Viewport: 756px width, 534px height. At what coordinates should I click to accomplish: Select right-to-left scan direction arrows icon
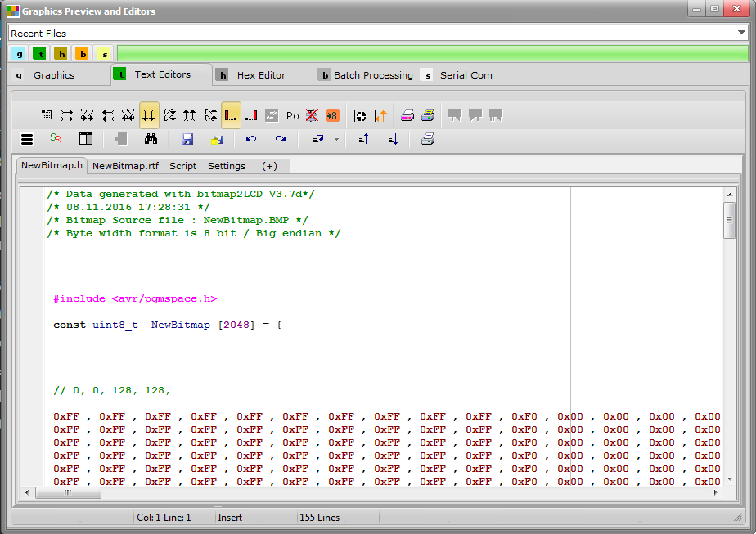pos(108,115)
